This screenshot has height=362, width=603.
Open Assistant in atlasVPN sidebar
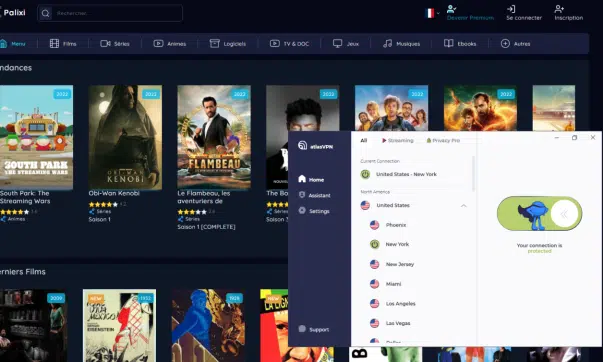pos(315,195)
